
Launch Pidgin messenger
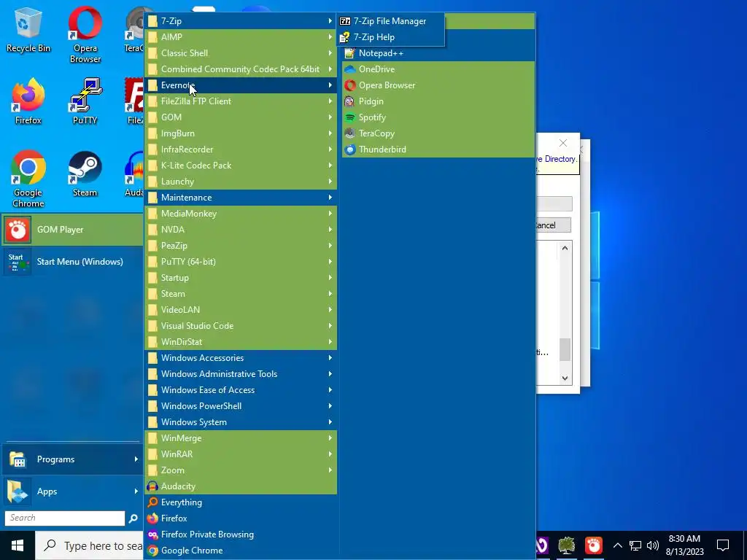(438, 101)
